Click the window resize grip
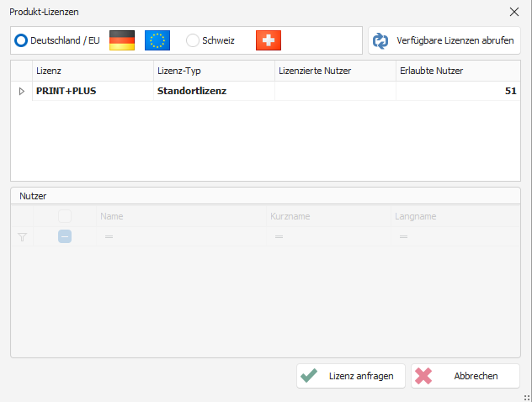The width and height of the screenshot is (532, 402). tap(527, 398)
